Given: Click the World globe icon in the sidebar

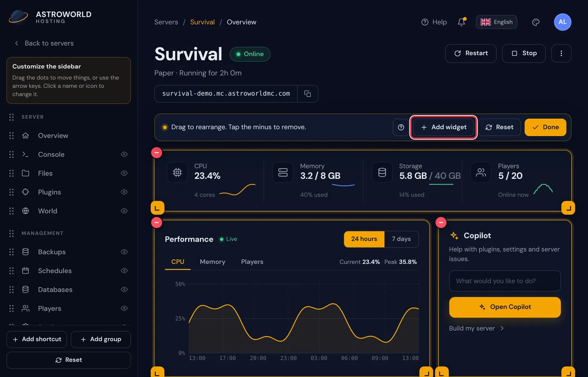Looking at the screenshot, I should [x=25, y=211].
